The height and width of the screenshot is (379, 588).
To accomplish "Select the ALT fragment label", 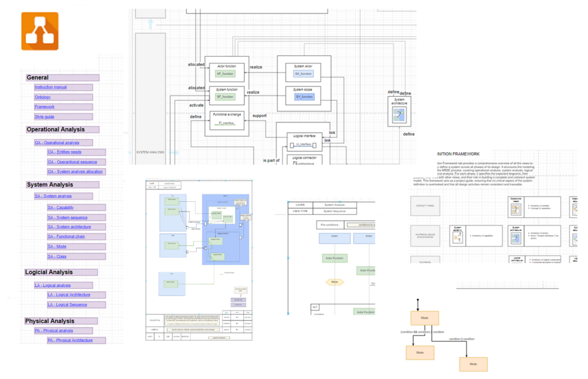I will tap(315, 308).
